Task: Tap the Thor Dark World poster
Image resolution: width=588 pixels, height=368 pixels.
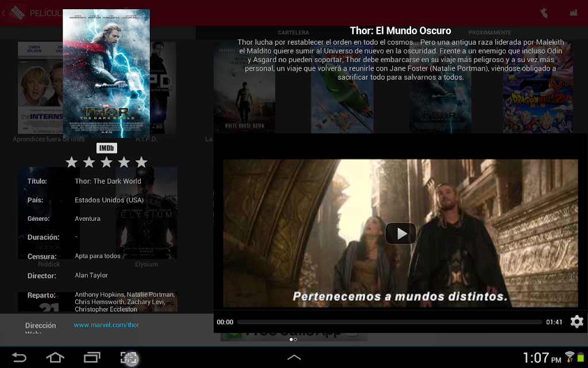Action: tap(106, 74)
